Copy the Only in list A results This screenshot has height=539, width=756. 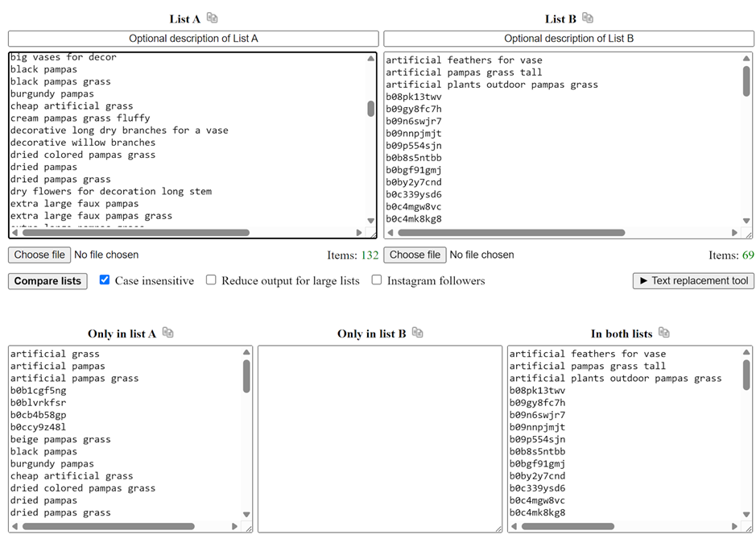[167, 333]
